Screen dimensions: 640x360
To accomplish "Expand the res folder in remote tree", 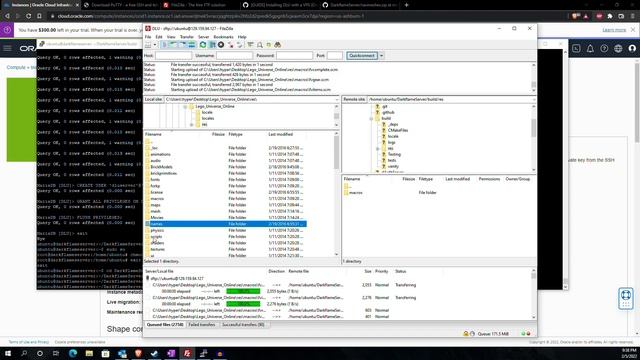I will click(x=378, y=149).
